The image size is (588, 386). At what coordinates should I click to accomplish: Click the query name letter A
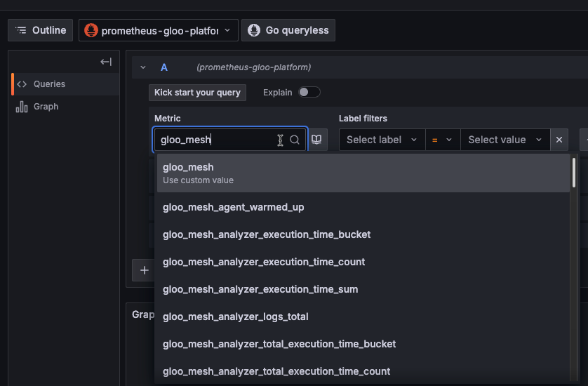164,67
